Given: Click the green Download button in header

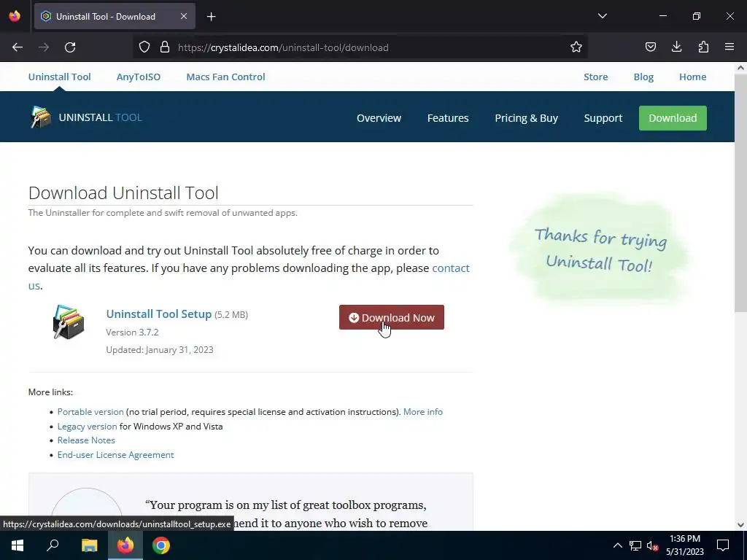Looking at the screenshot, I should click(x=673, y=118).
